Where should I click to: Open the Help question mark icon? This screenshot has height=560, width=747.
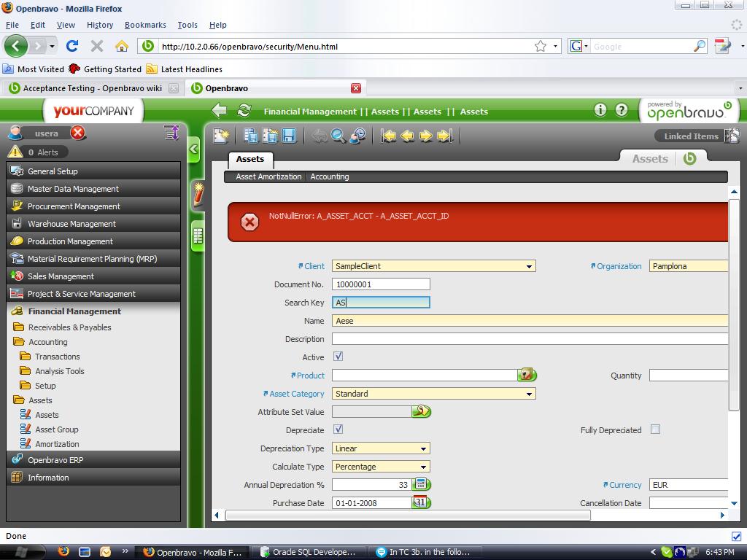(x=622, y=110)
